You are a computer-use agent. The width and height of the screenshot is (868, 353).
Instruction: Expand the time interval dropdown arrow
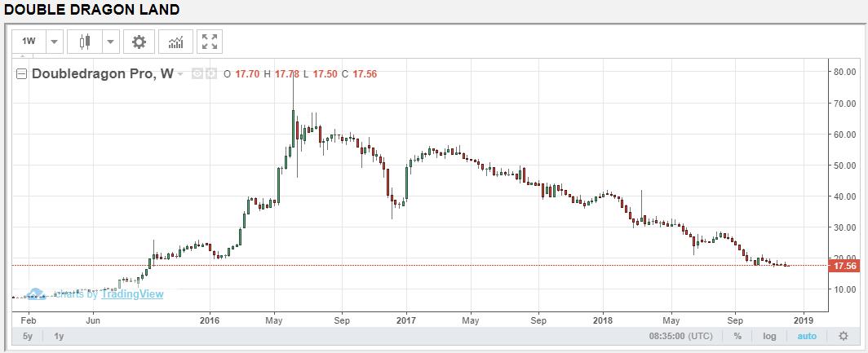[x=54, y=42]
